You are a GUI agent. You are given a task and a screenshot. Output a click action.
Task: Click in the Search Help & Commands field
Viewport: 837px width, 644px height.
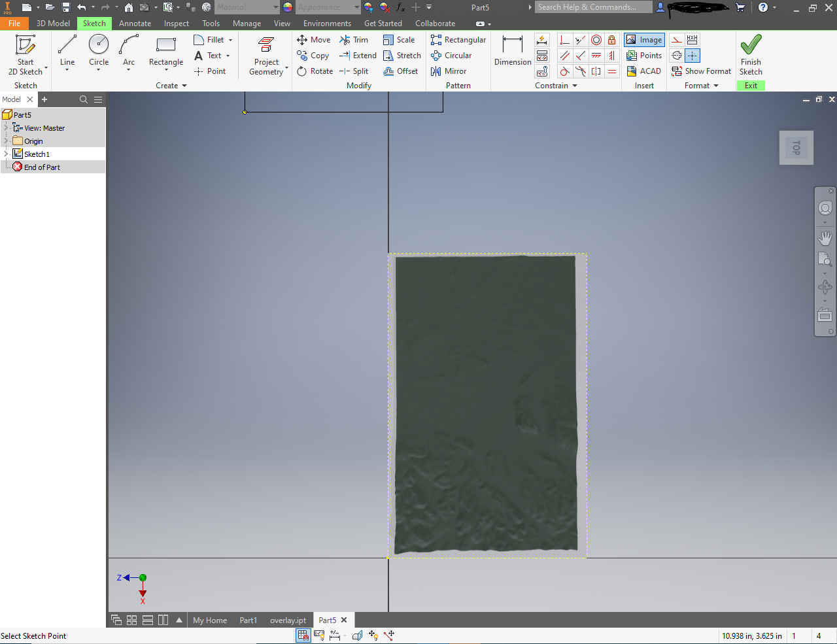tap(594, 7)
